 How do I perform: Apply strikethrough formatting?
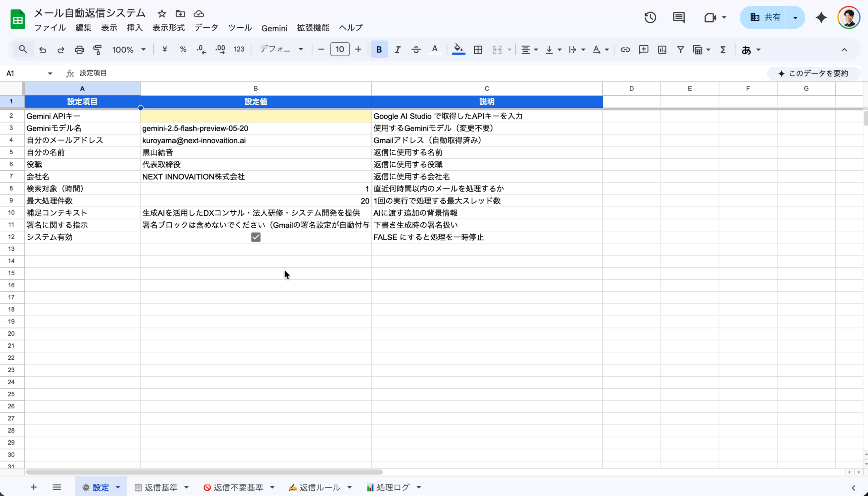(415, 50)
